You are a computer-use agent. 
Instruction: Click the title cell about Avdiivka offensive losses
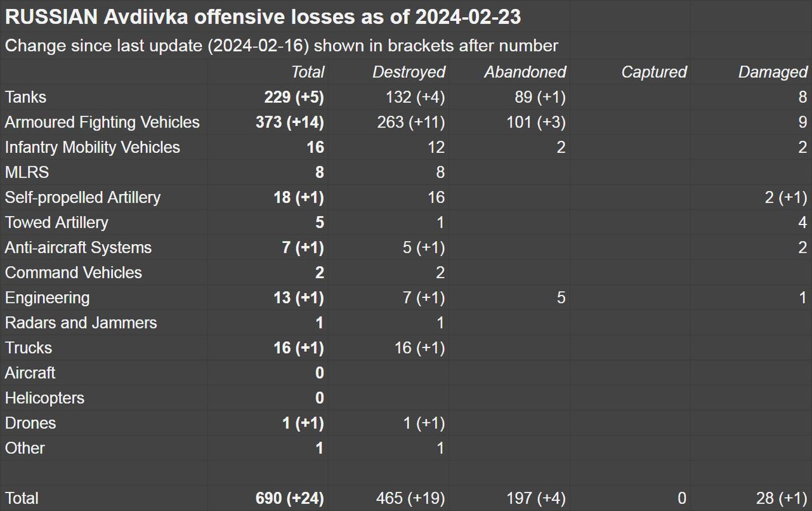pos(263,17)
